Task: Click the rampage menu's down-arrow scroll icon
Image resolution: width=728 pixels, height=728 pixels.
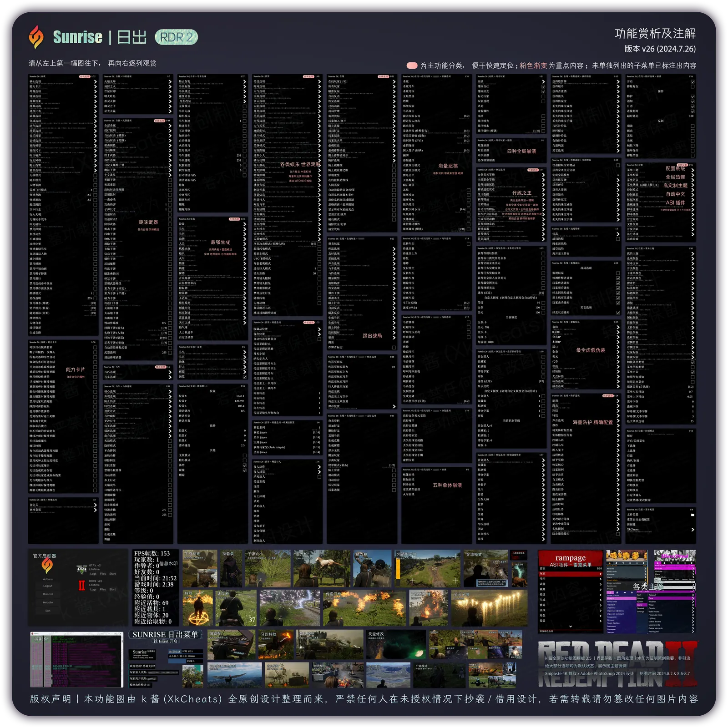Action: tap(571, 626)
